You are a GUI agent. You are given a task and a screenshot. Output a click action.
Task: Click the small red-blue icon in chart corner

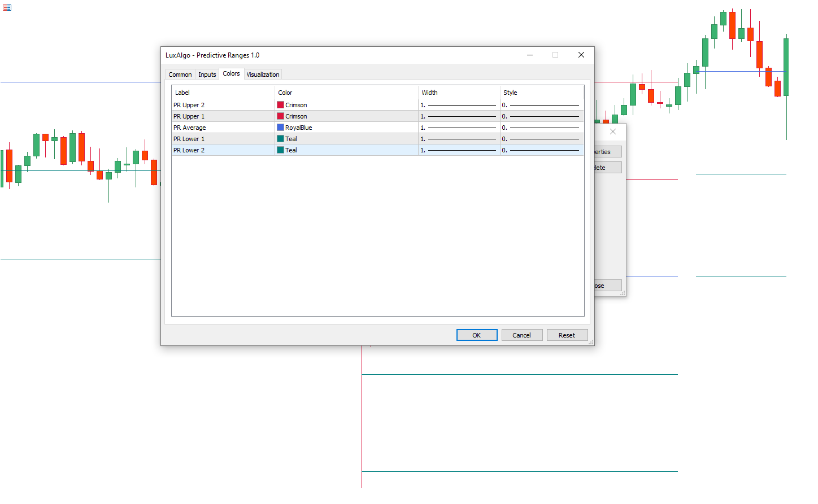[7, 7]
